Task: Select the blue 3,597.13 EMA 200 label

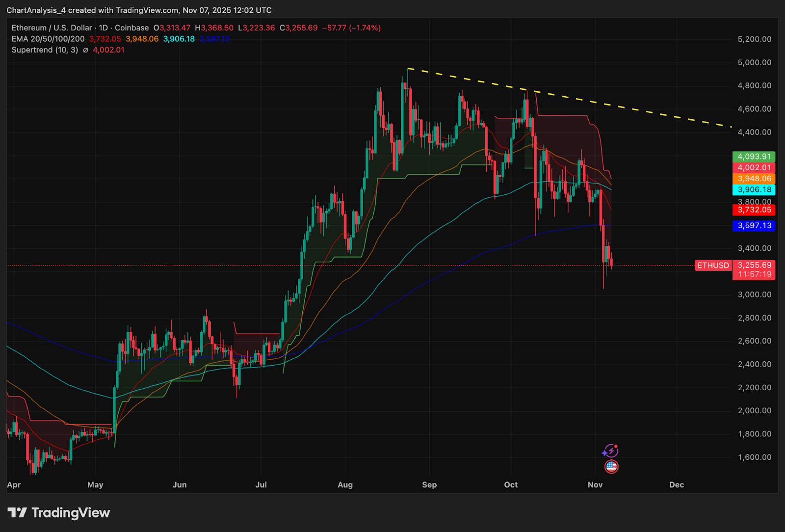Action: [x=754, y=226]
